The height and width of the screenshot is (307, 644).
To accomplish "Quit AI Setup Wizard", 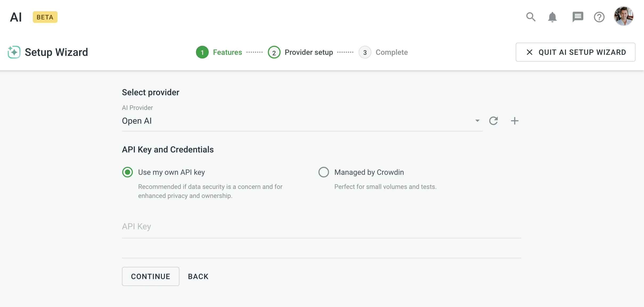I will [x=576, y=52].
